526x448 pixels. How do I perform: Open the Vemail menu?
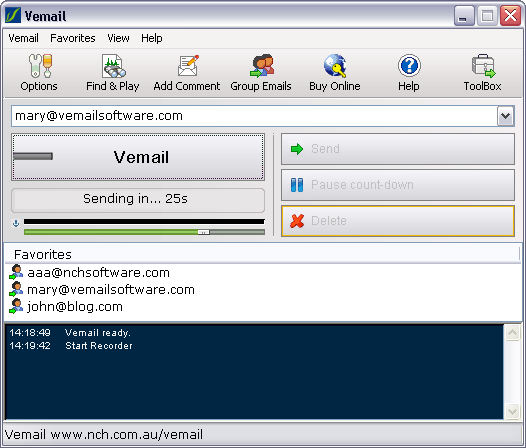coord(23,38)
